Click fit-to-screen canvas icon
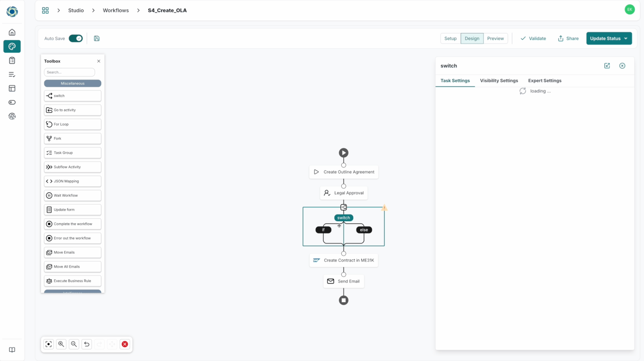 tap(49, 344)
